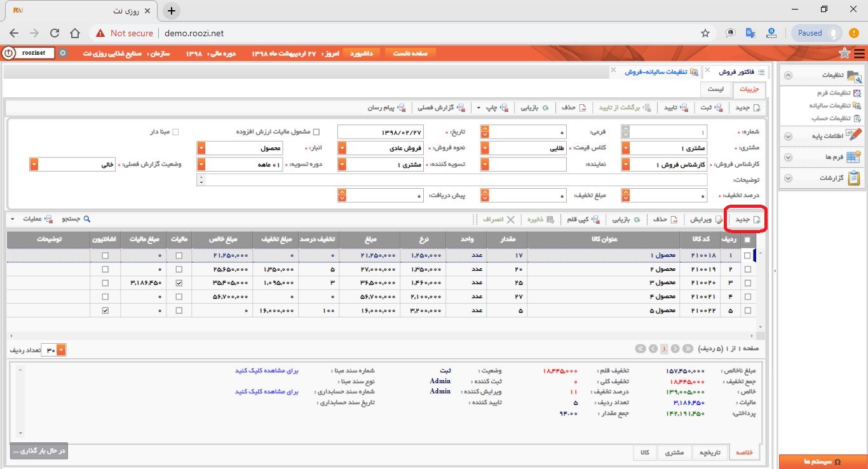The height and width of the screenshot is (469, 868).
Task: Open the کلاس قیمت dropdown showing طلایی
Action: (485, 148)
